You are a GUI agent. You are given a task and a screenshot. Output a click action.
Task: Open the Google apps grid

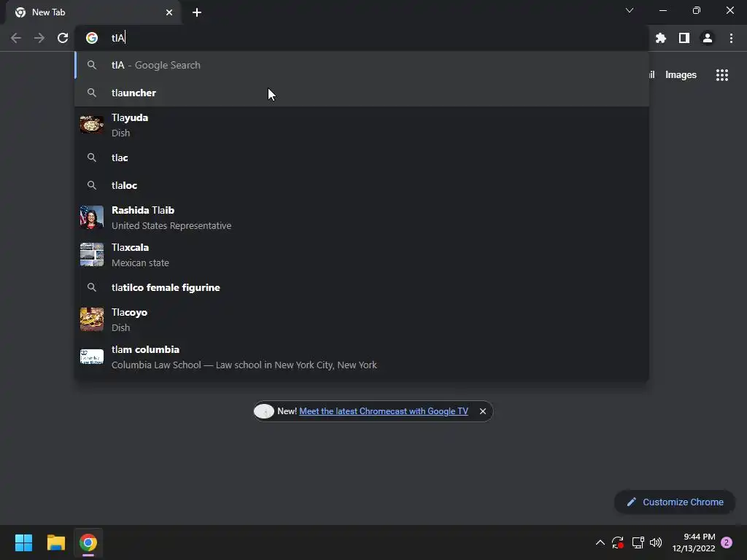pos(722,75)
